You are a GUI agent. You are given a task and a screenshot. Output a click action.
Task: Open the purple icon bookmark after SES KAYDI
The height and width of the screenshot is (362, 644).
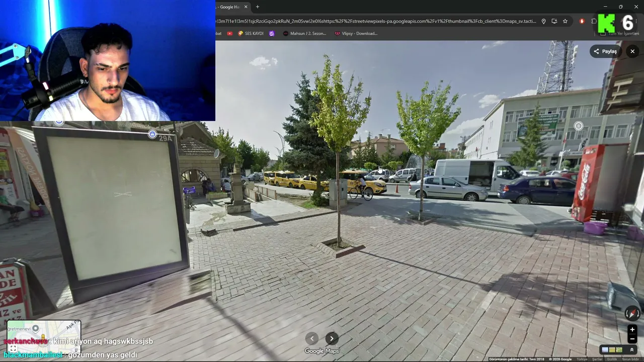click(x=272, y=34)
